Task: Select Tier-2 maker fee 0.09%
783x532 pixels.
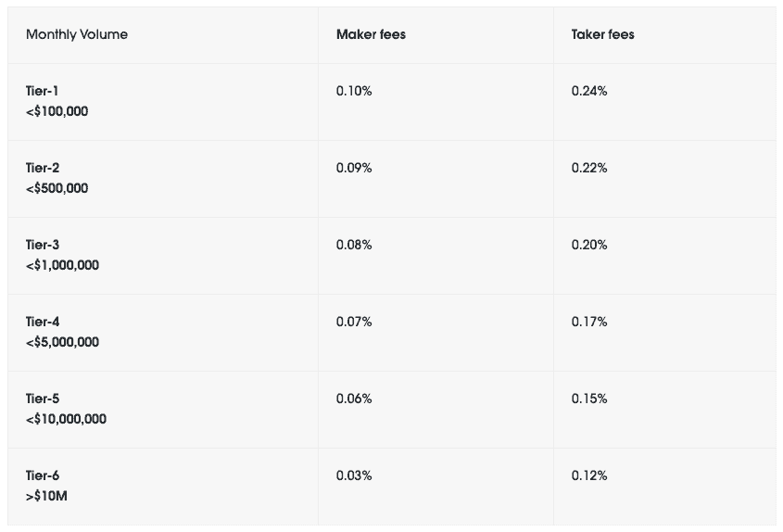Action: click(x=354, y=168)
